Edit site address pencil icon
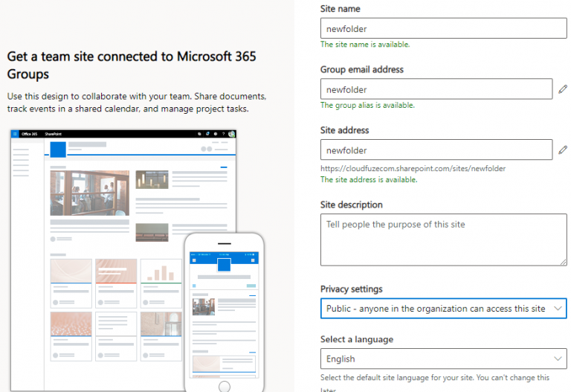The height and width of the screenshot is (392, 571). point(563,150)
